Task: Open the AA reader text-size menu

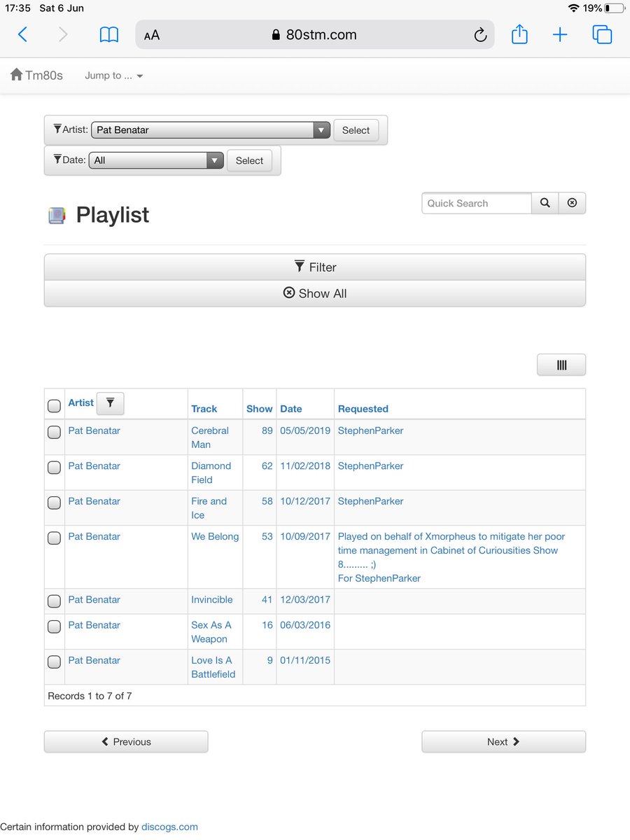Action: 152,35
